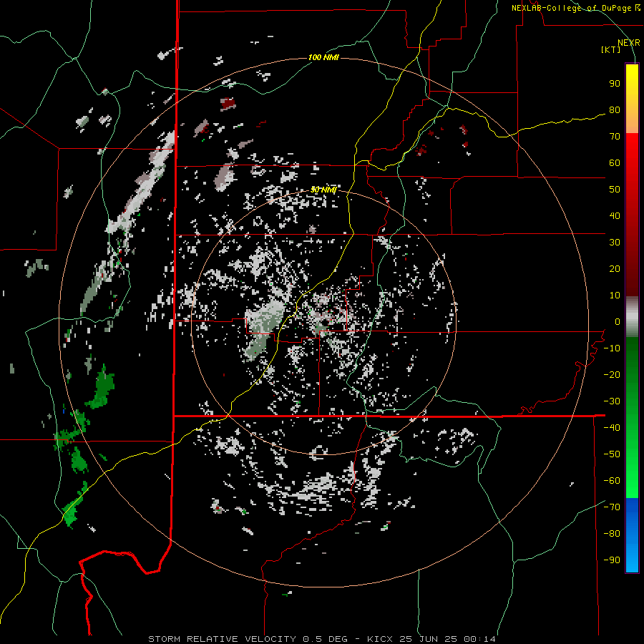Screen dimensions: 644x644
Task: Select the 100 NMI range ring label
Action: click(323, 57)
